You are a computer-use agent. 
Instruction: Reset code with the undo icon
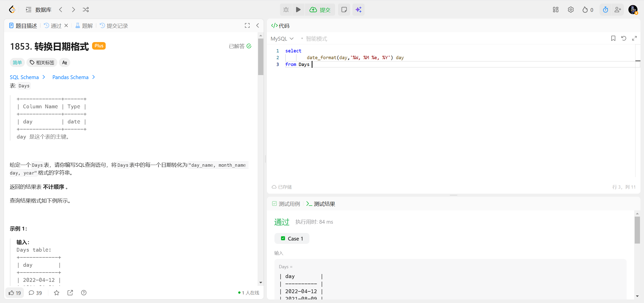pyautogui.click(x=624, y=38)
